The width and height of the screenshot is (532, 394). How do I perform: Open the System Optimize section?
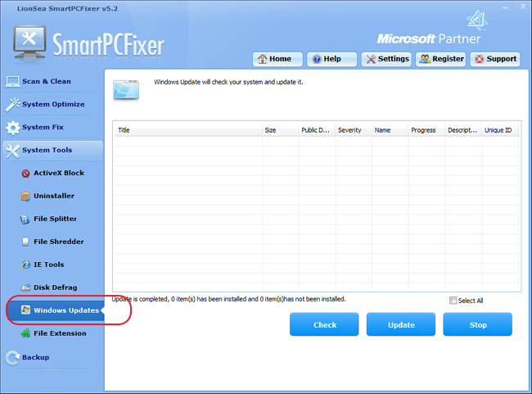coord(52,104)
